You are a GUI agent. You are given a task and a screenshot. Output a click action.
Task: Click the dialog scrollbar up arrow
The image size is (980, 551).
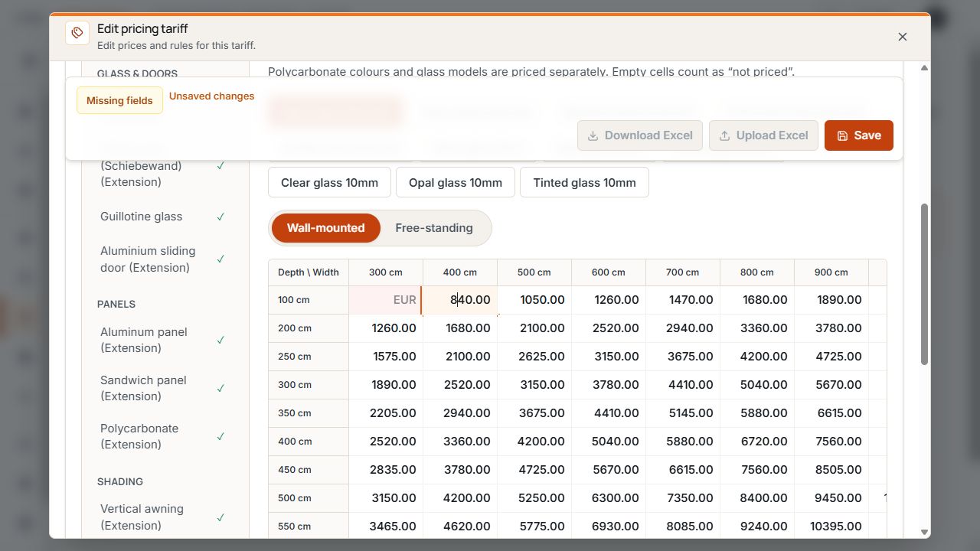pyautogui.click(x=924, y=68)
